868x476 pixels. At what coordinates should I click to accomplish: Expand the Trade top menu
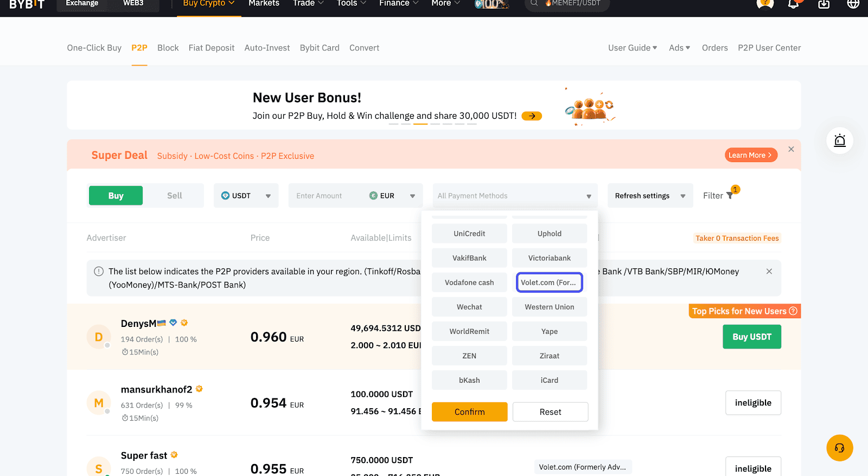pyautogui.click(x=308, y=3)
